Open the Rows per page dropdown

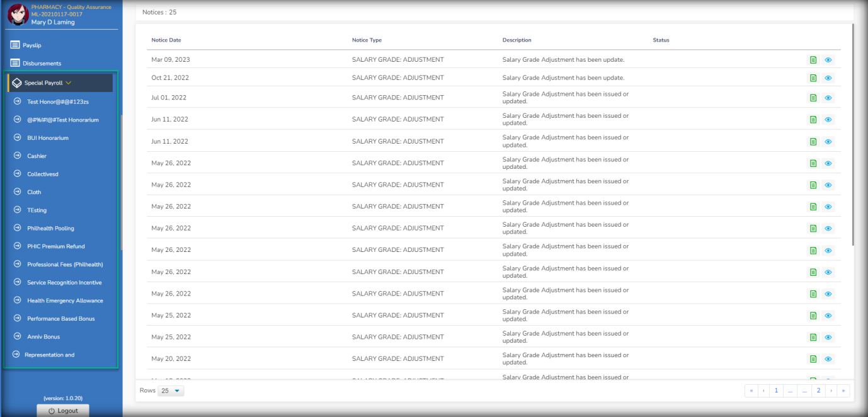click(x=171, y=391)
